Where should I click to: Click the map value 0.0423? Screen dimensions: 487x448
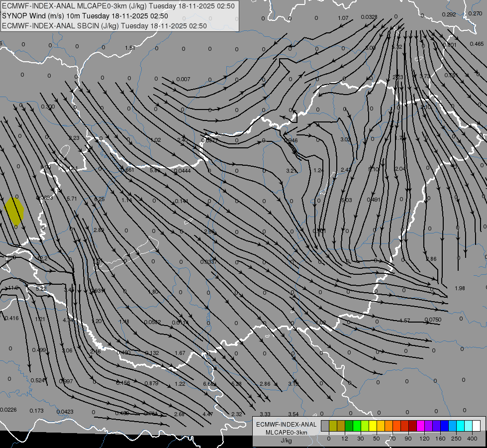[x=65, y=412]
